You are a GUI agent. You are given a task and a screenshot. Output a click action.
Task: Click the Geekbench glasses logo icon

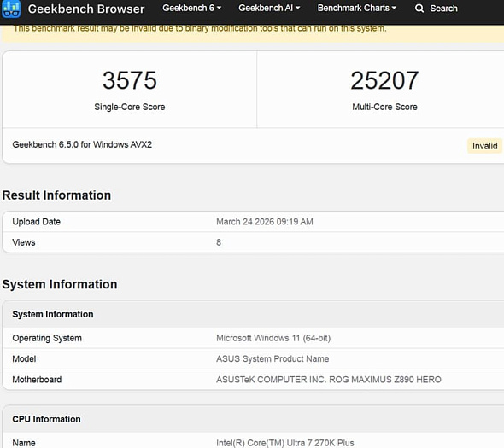pos(11,9)
